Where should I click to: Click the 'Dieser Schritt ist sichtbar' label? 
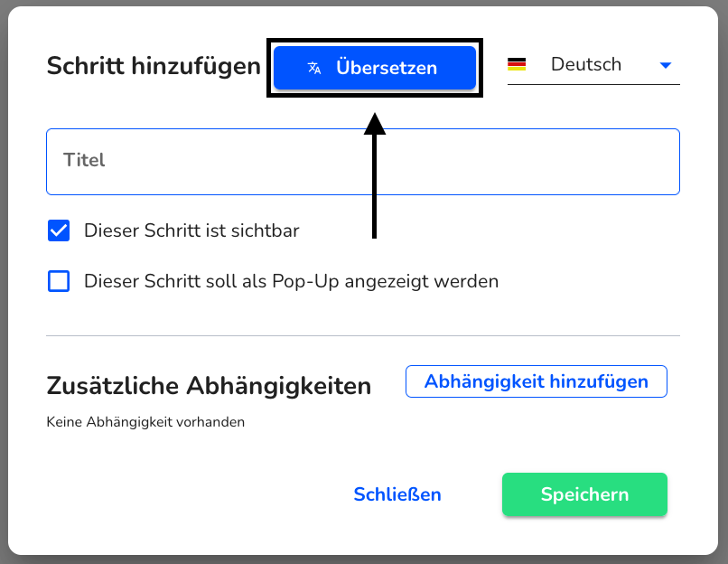click(191, 230)
